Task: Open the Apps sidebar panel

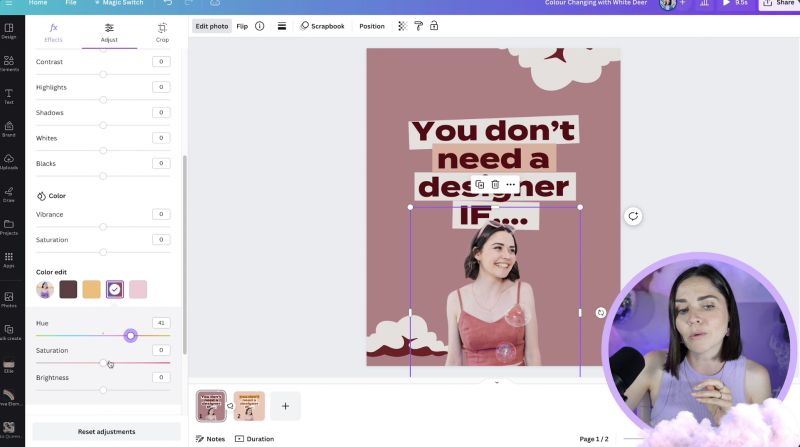Action: point(9,259)
